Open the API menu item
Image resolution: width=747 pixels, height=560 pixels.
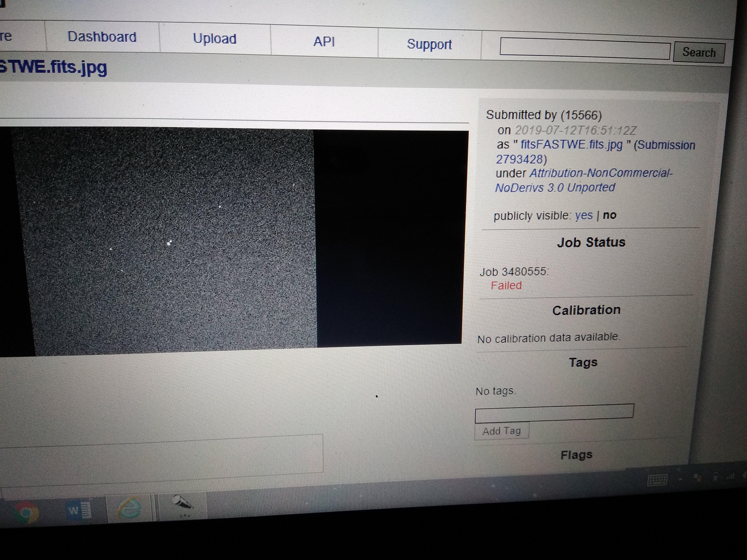(x=324, y=42)
